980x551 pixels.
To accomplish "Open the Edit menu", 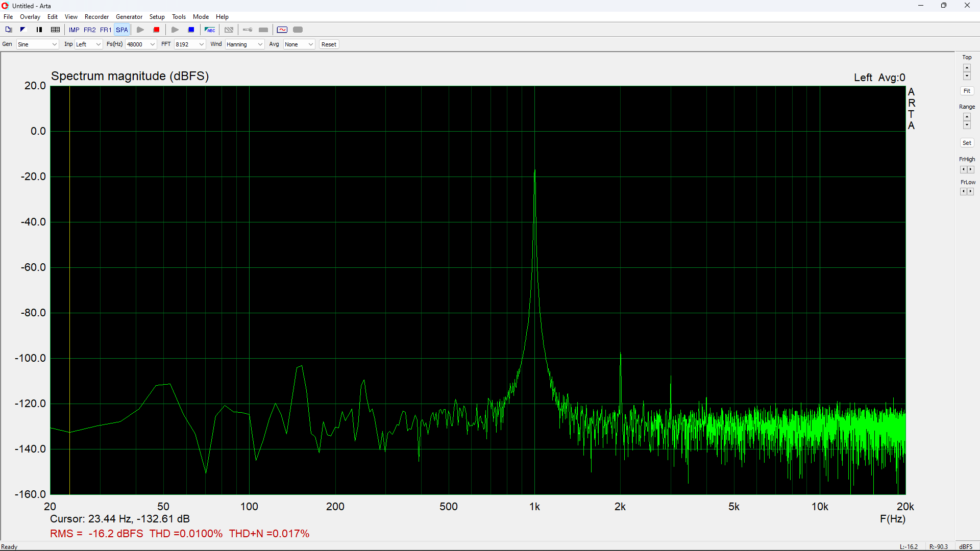I will (53, 17).
